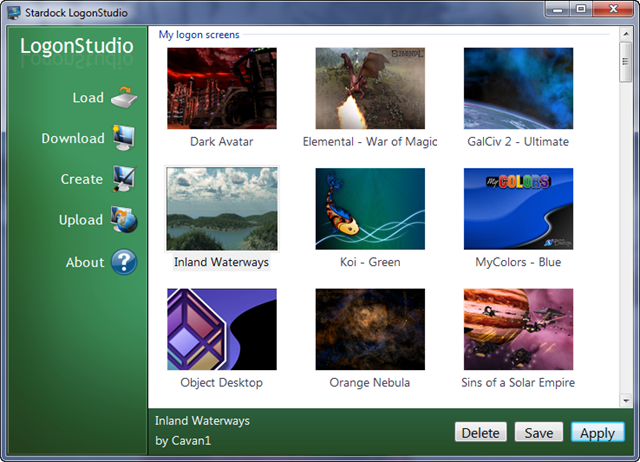640x462 pixels.
Task: Save the selected logon screen
Action: tap(539, 432)
